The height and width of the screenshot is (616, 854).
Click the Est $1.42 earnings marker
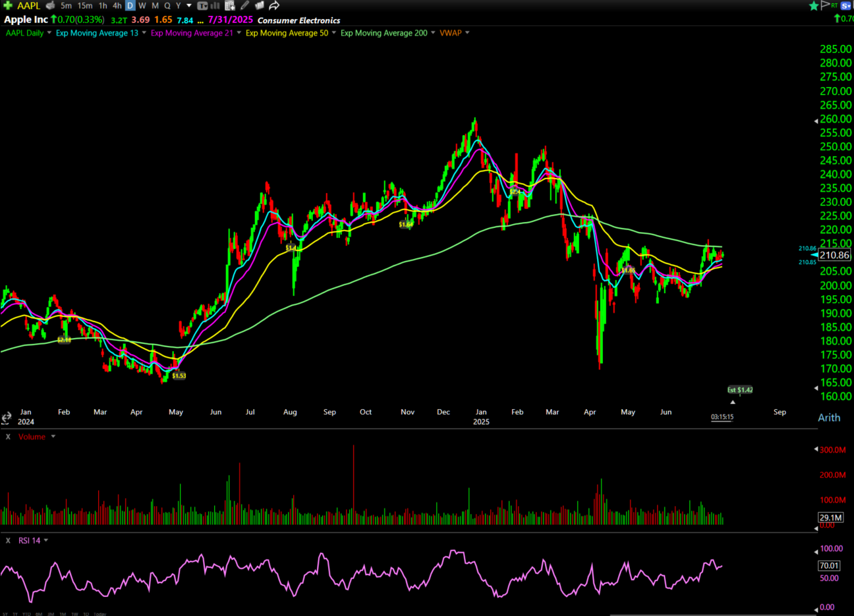point(739,390)
